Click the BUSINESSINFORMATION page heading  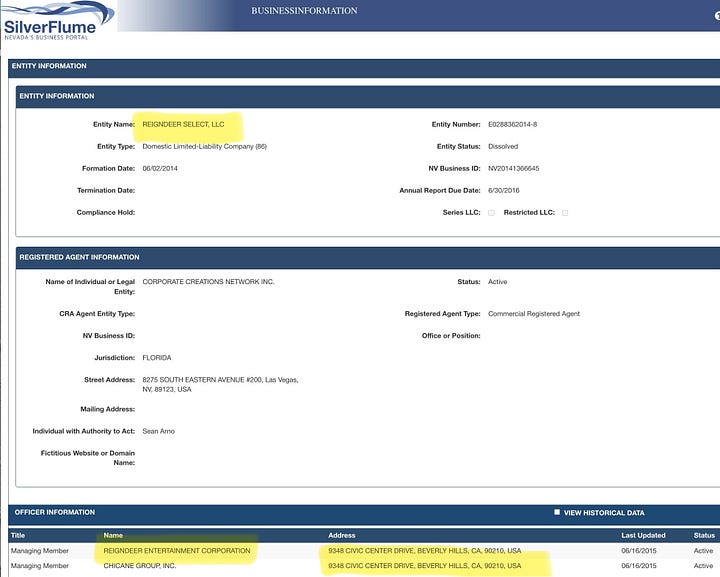pyautogui.click(x=304, y=11)
